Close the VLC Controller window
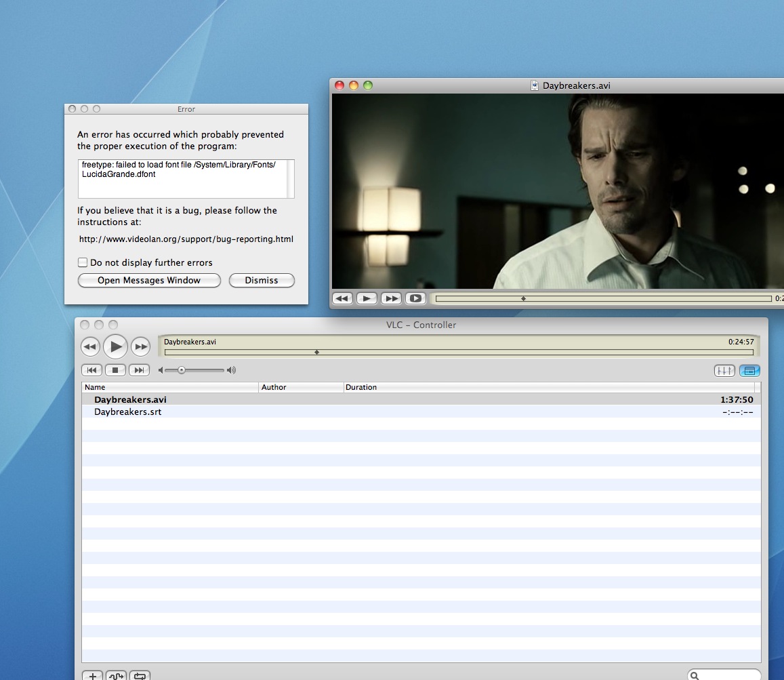The image size is (784, 680). tap(85, 325)
